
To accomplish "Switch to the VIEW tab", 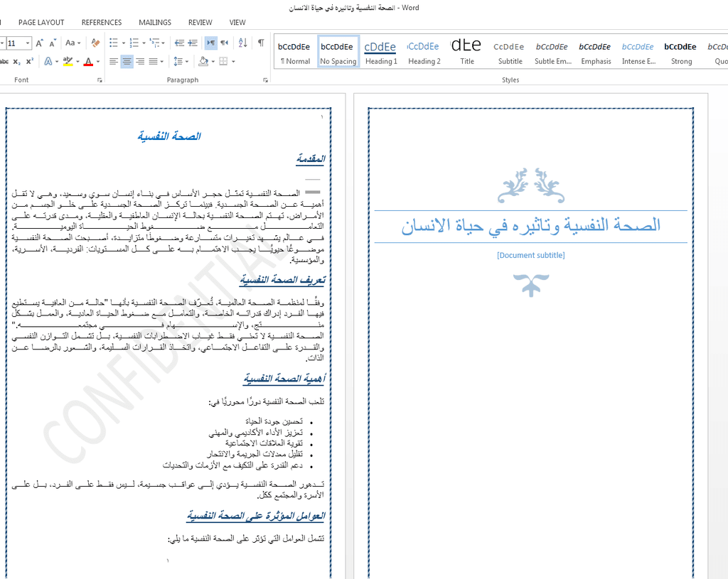I will [x=237, y=22].
